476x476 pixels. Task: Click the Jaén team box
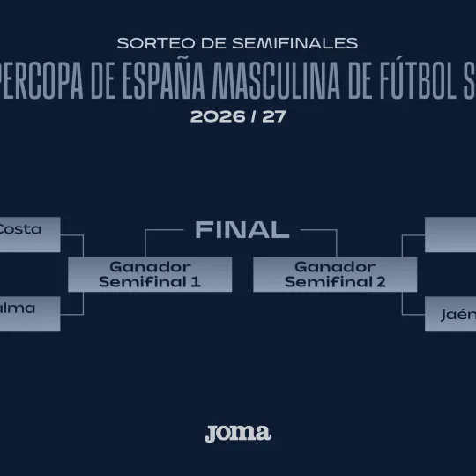(x=450, y=314)
